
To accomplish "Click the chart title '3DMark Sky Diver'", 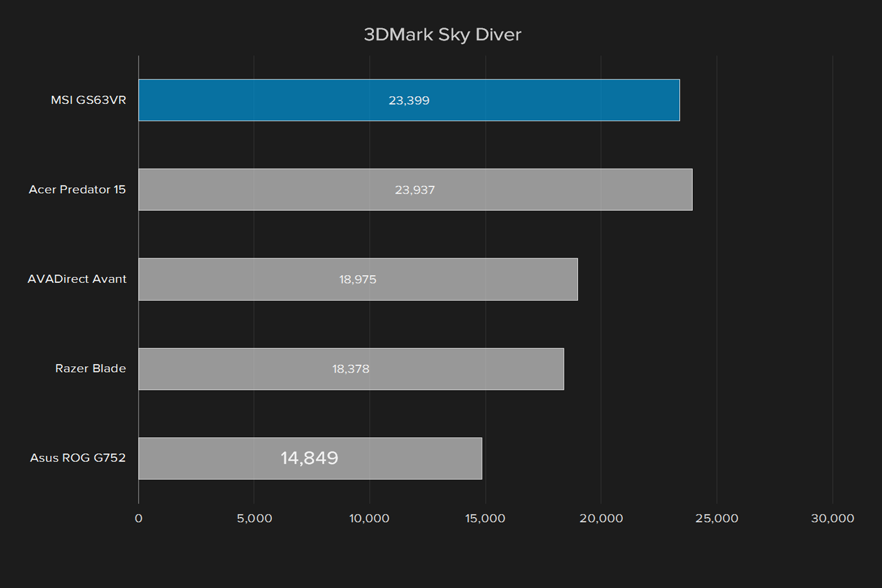I will [x=443, y=35].
